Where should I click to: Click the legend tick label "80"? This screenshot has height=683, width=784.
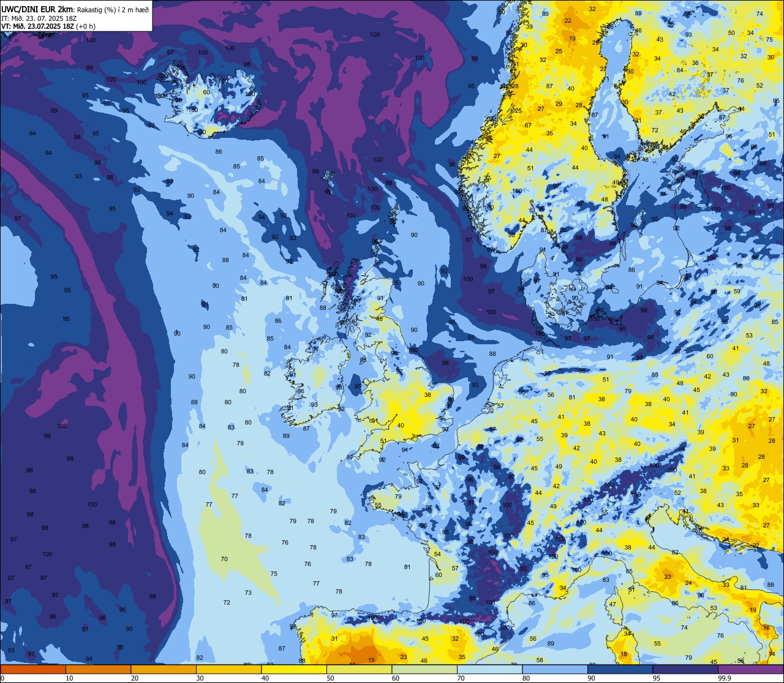click(x=526, y=678)
